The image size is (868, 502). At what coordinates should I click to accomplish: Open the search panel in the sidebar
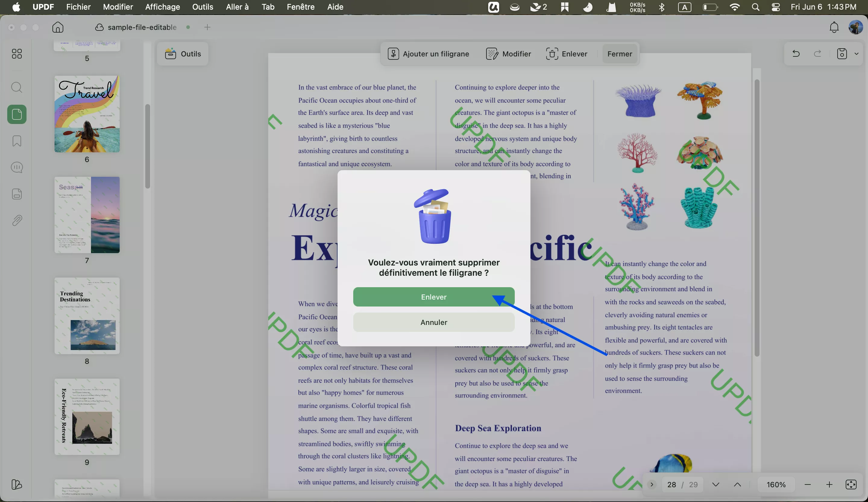tap(17, 87)
